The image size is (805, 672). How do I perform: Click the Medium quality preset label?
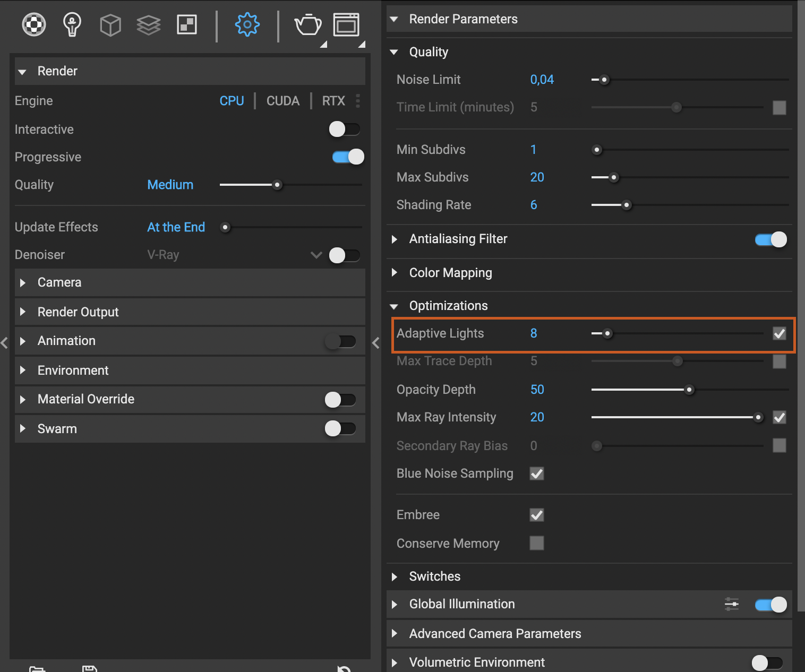(170, 185)
